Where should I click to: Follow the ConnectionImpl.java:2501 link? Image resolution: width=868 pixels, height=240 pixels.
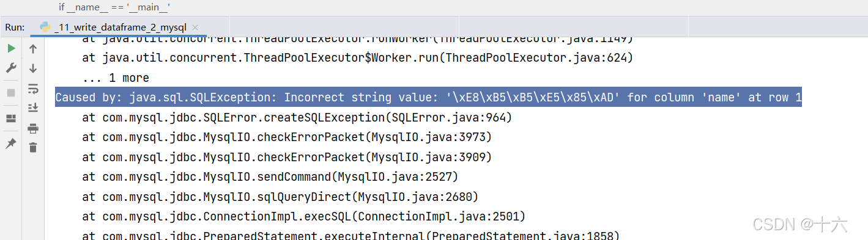click(438, 216)
